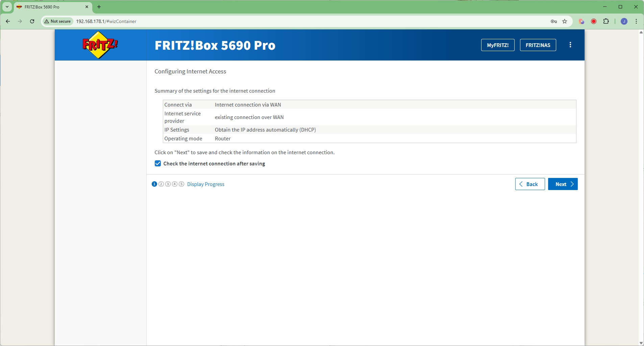This screenshot has width=644, height=346.
Task: Select progress step 2 indicator
Action: tap(161, 184)
